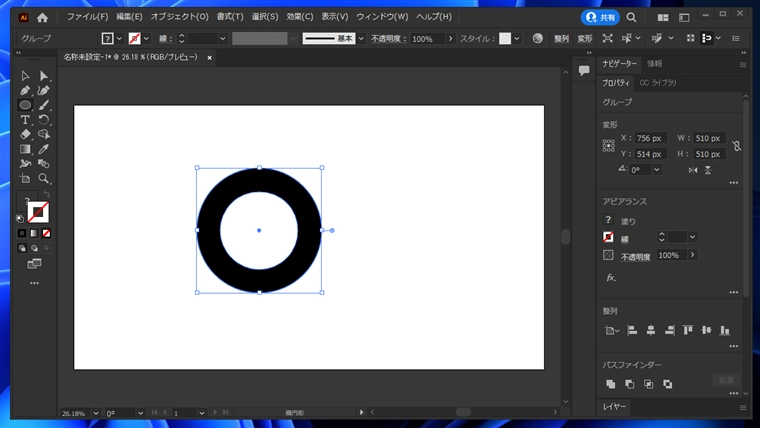
Task: Open the fx effects menu
Action: pyautogui.click(x=611, y=278)
